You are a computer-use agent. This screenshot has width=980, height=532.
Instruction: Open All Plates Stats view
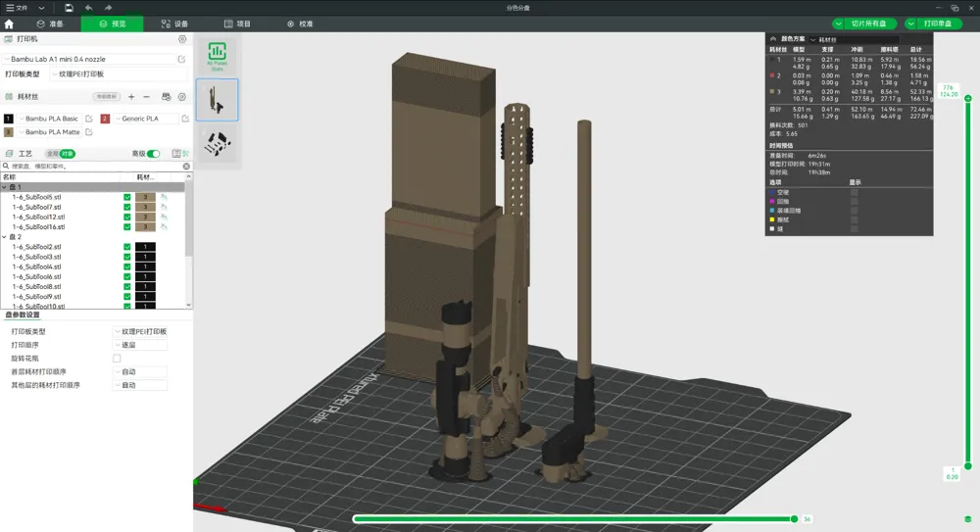[x=217, y=55]
